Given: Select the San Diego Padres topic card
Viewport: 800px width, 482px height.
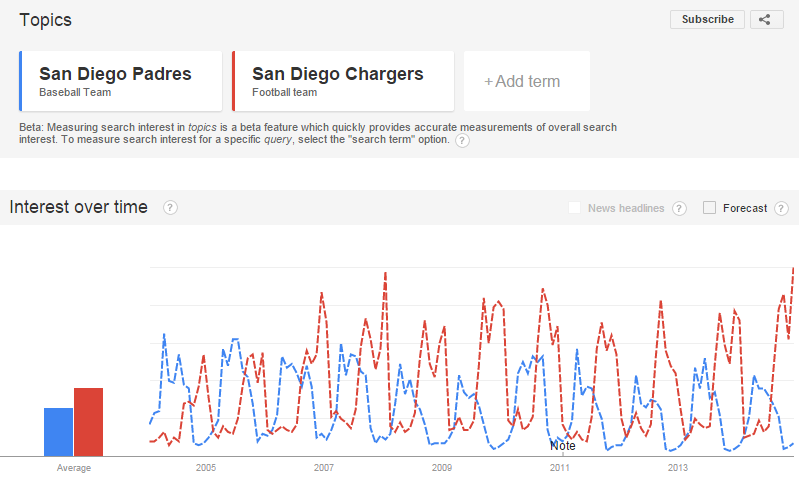Looking at the screenshot, I should [x=120, y=81].
